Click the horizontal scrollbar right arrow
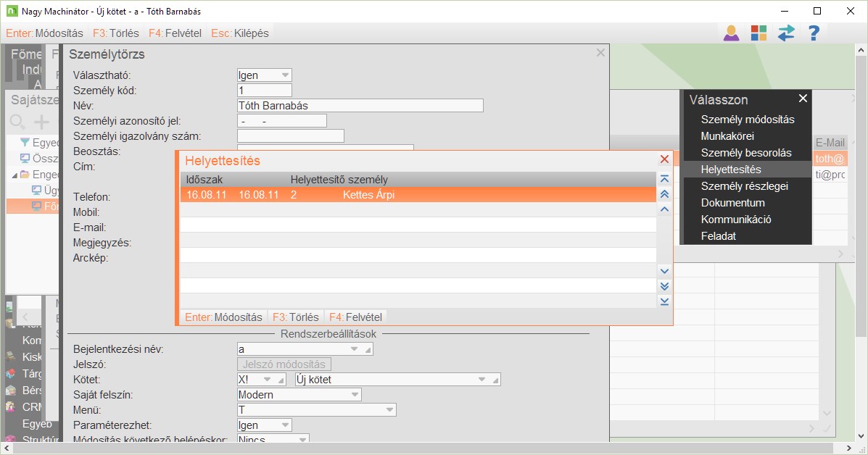The image size is (868, 455). click(848, 448)
